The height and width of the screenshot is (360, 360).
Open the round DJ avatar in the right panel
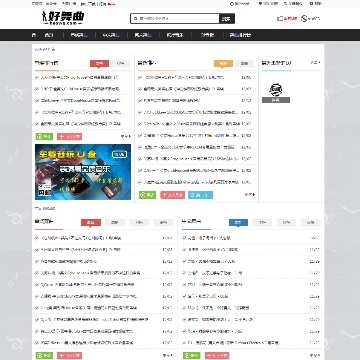[x=276, y=90]
